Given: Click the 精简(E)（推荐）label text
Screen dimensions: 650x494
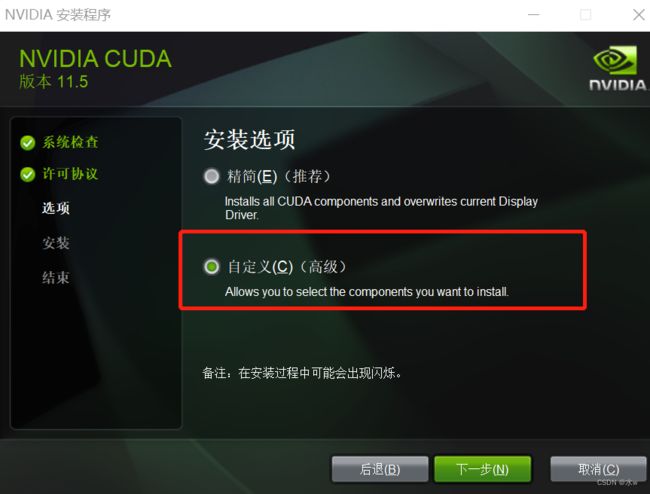Looking at the screenshot, I should tap(279, 177).
